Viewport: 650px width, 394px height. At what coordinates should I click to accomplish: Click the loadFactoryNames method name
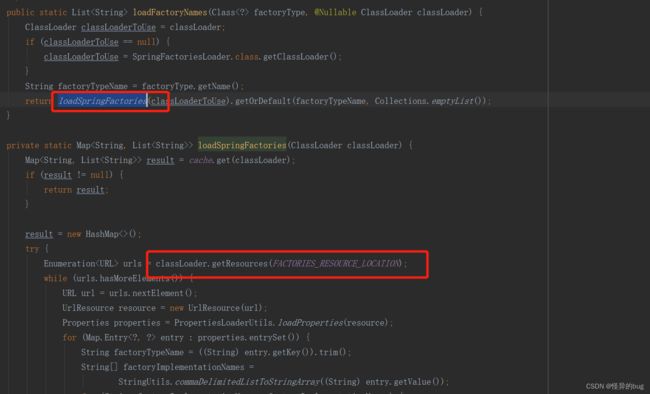pos(170,12)
